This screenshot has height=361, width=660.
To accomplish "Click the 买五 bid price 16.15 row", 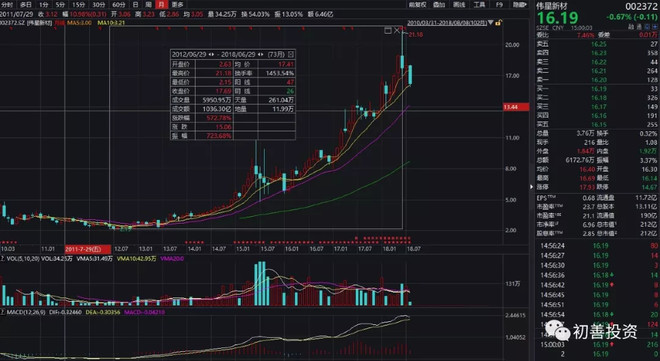I will [597, 125].
